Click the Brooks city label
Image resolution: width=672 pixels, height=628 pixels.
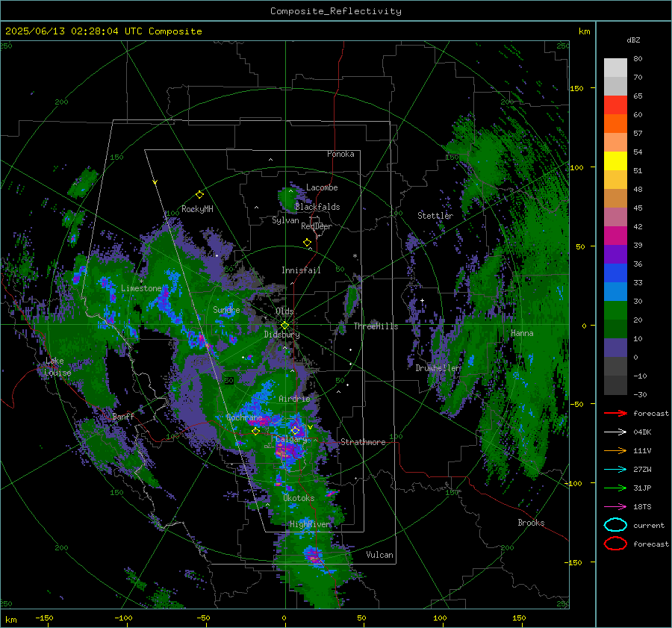[x=531, y=523]
